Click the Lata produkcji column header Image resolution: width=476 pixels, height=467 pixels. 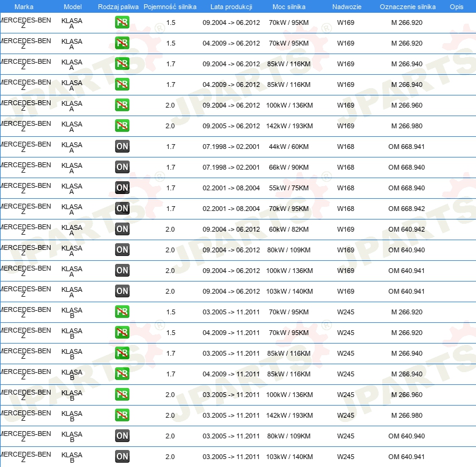(231, 7)
